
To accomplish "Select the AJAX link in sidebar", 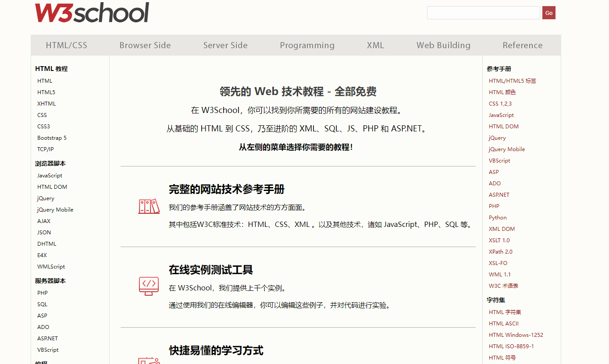I will [44, 221].
